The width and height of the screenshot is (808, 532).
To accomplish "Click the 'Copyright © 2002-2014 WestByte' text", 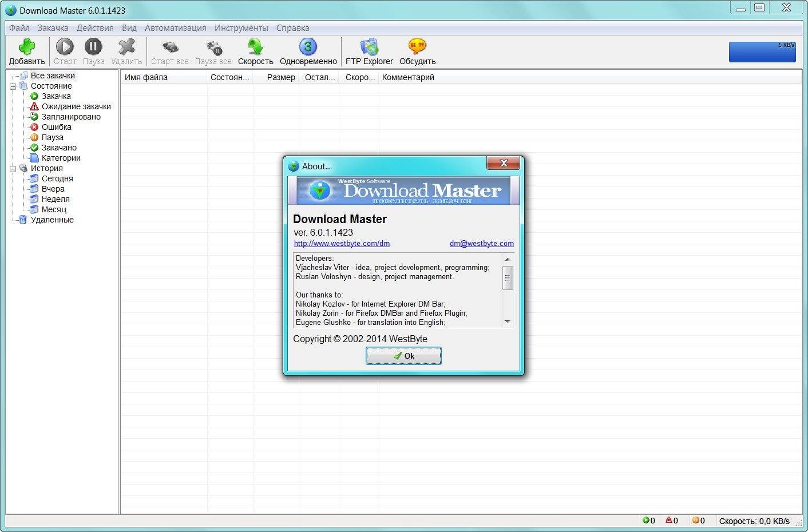I will (360, 339).
